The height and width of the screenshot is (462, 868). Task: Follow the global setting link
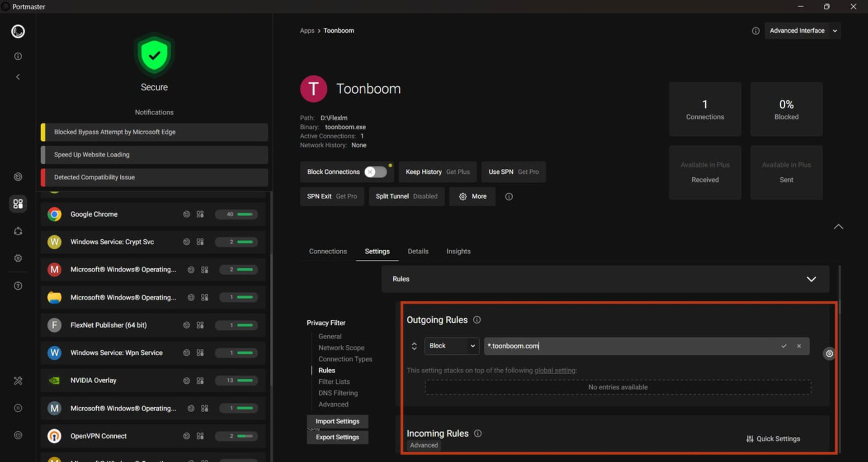click(x=555, y=371)
